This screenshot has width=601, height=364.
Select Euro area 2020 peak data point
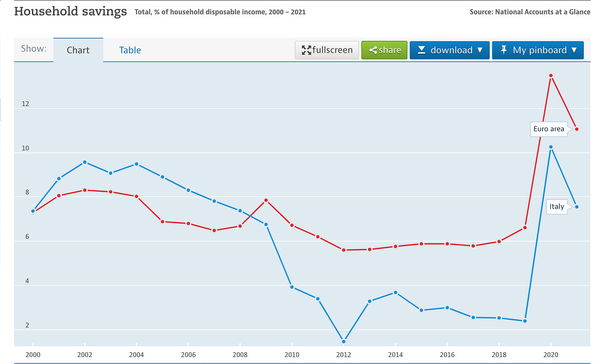point(551,76)
